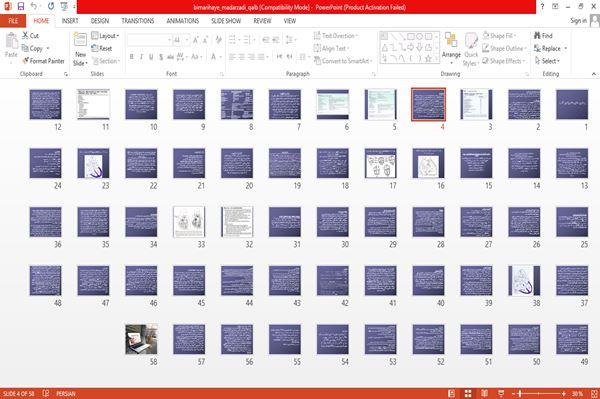The width and height of the screenshot is (600, 399).
Task: Open PowerPoint Help question mark
Action: coord(542,7)
